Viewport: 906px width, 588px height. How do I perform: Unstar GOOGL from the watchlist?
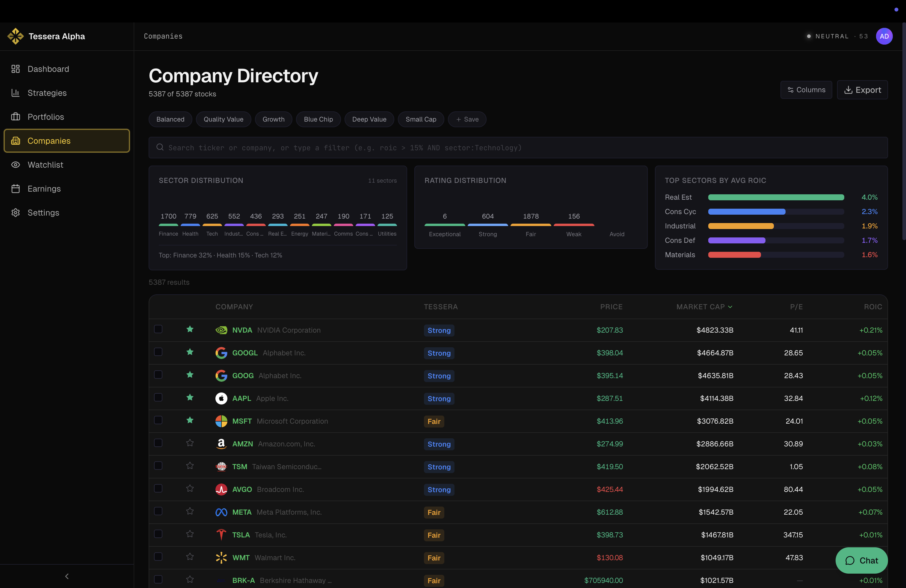pyautogui.click(x=190, y=352)
